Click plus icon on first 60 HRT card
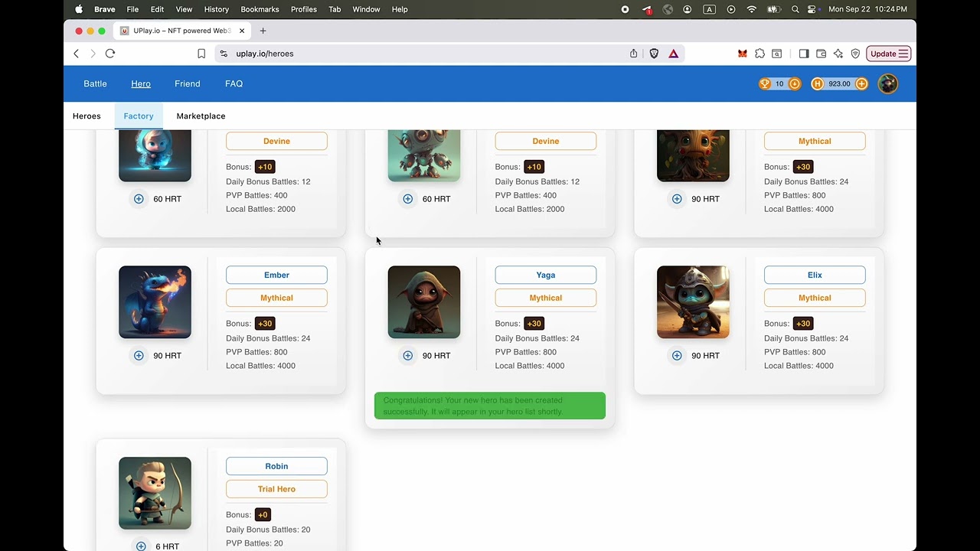This screenshot has width=980, height=551. point(139,198)
